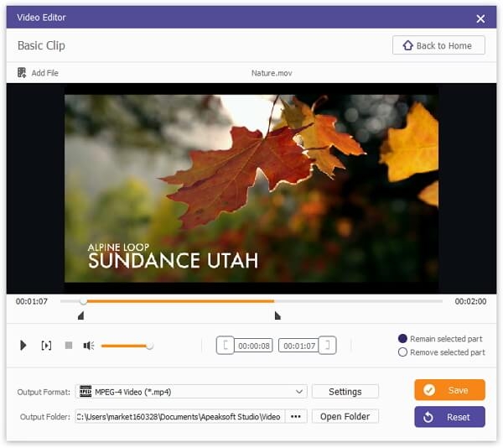Select Remove selected part option

[402, 352]
